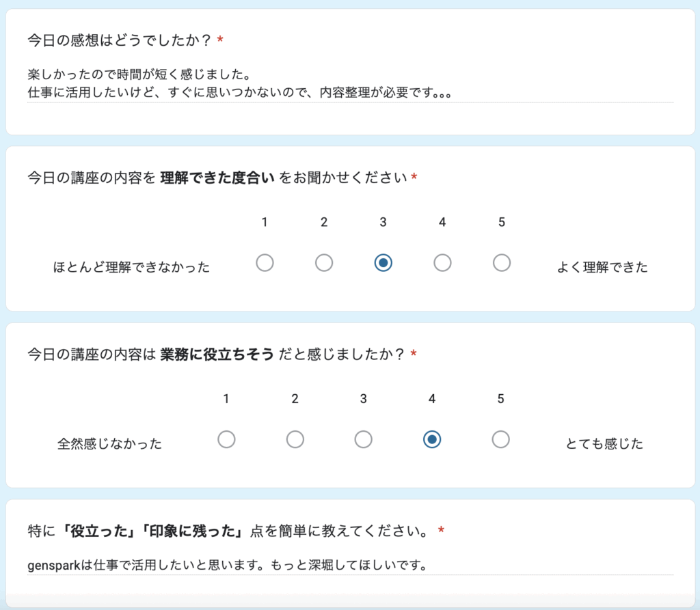Click the とても感じた scale label
The width and height of the screenshot is (700, 610).
point(604,444)
